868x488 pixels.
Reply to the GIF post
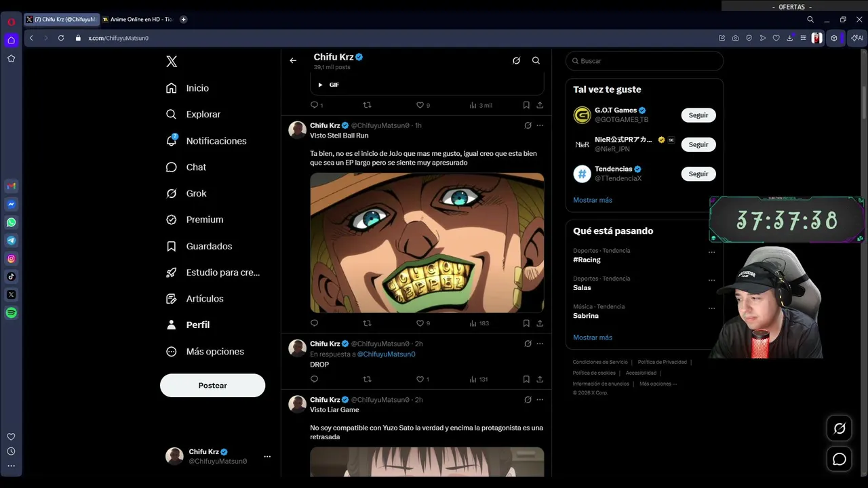[x=314, y=105]
